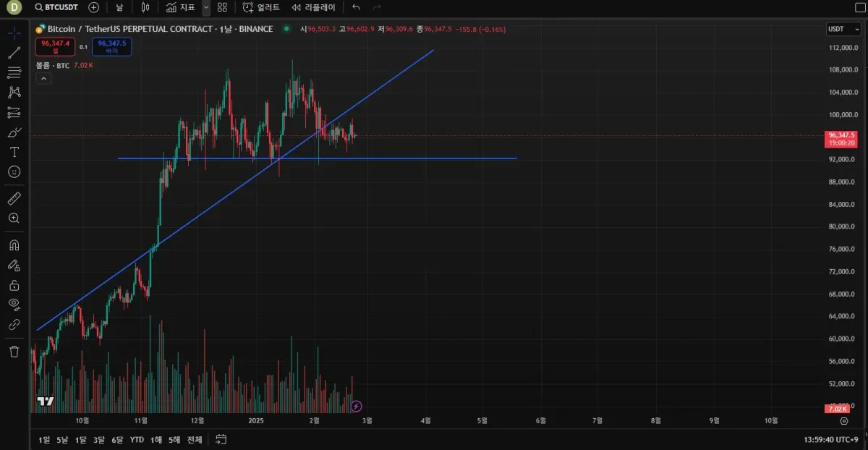Click the 볼륨 · BTC volume indicator label
868x450 pixels.
[x=53, y=65]
